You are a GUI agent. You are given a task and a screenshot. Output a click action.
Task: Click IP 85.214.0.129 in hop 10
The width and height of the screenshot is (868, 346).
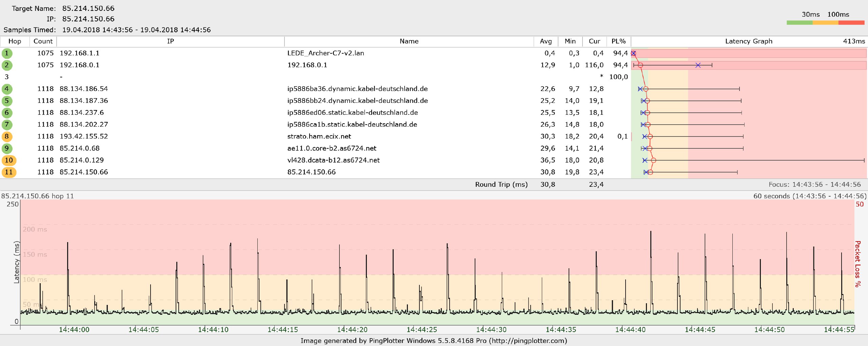(82, 160)
